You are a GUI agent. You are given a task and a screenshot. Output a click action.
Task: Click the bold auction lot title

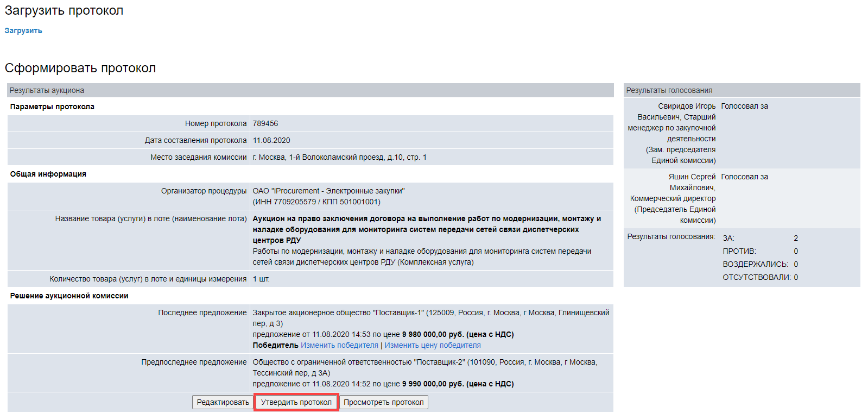coord(426,229)
